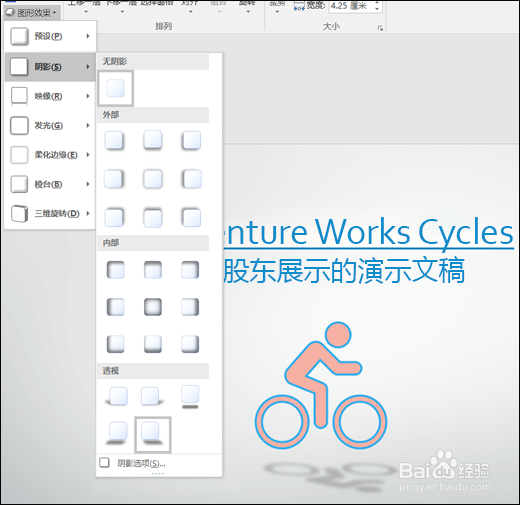Image resolution: width=520 pixels, height=505 pixels.
Task: Pick center outer shadow in 外部 section
Action: [x=153, y=179]
